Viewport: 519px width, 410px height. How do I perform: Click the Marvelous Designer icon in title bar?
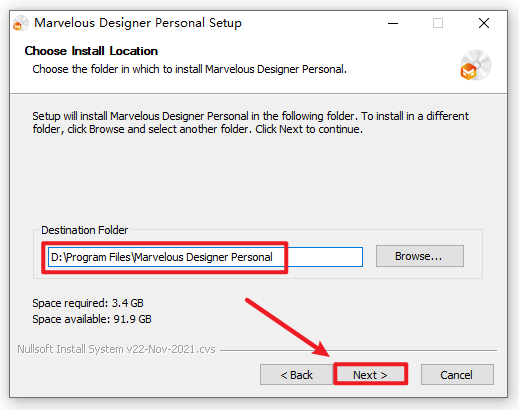click(21, 23)
